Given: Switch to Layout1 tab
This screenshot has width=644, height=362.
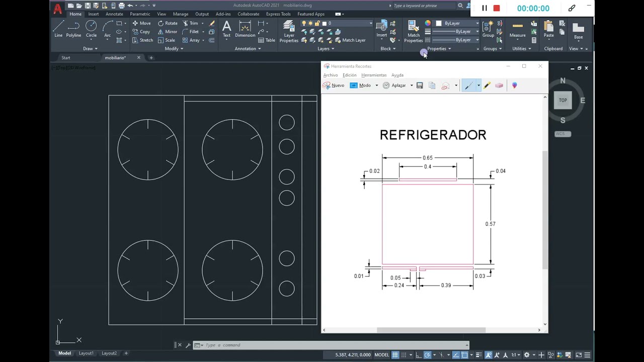Looking at the screenshot, I should tap(86, 353).
